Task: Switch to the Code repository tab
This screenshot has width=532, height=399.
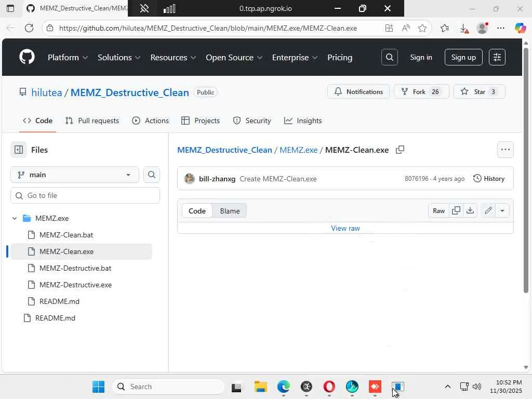Action: 37,121
